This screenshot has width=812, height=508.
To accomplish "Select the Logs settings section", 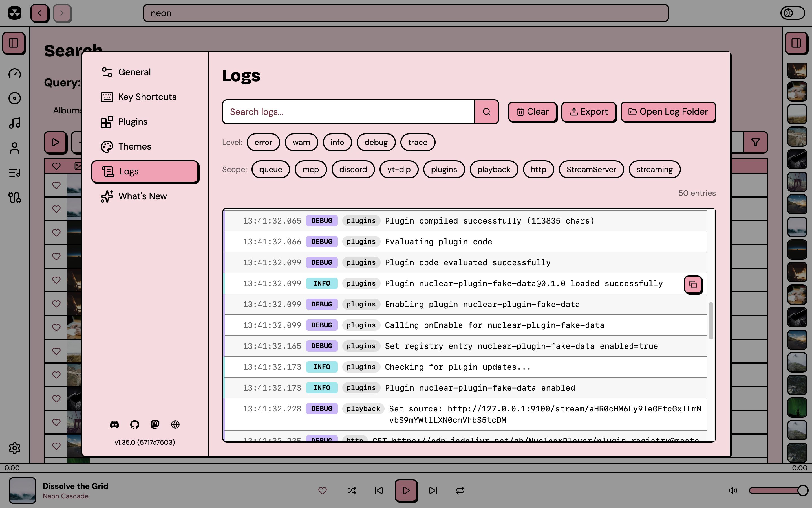I will (145, 172).
